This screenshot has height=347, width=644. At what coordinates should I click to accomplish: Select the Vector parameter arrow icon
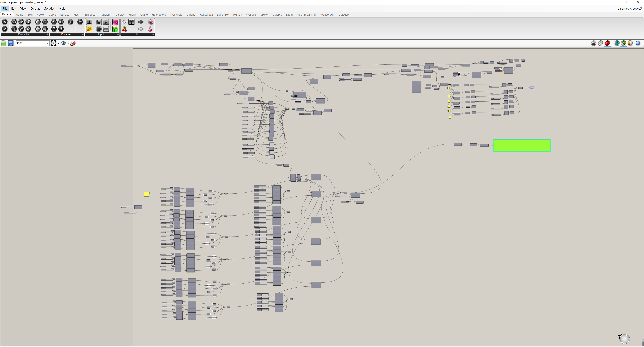tap(5, 29)
